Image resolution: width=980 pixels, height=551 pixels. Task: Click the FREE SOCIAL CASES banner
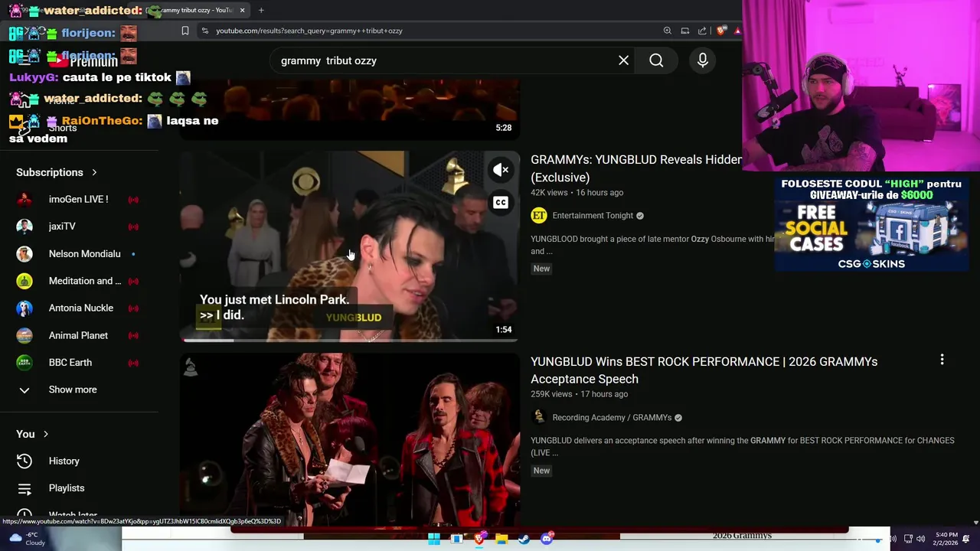click(x=871, y=224)
